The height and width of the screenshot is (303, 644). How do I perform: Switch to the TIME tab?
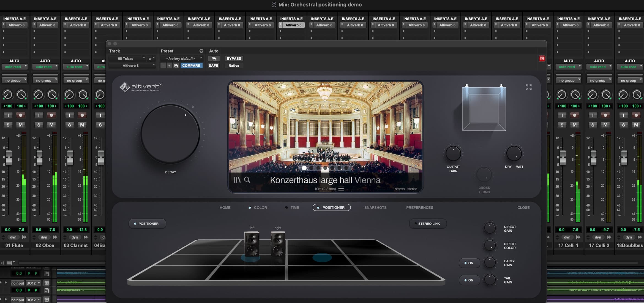click(292, 207)
